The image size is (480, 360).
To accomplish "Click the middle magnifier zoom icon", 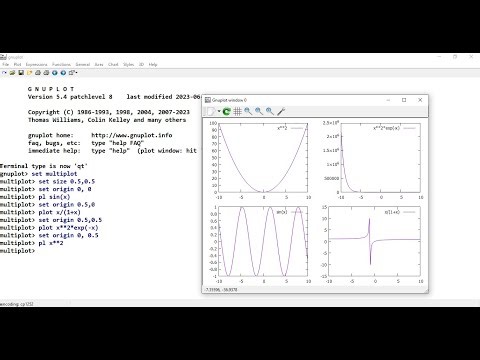I will (x=259, y=111).
